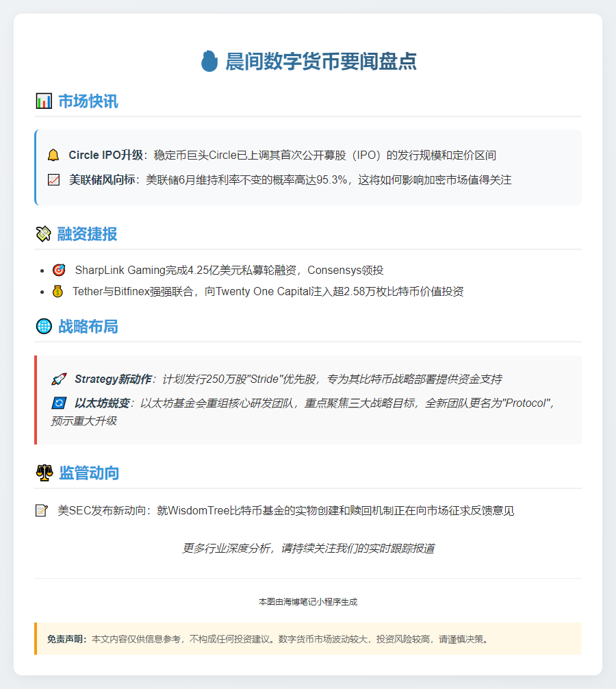
Task: Click the italic label Strategy新动作
Action: pyautogui.click(x=113, y=379)
